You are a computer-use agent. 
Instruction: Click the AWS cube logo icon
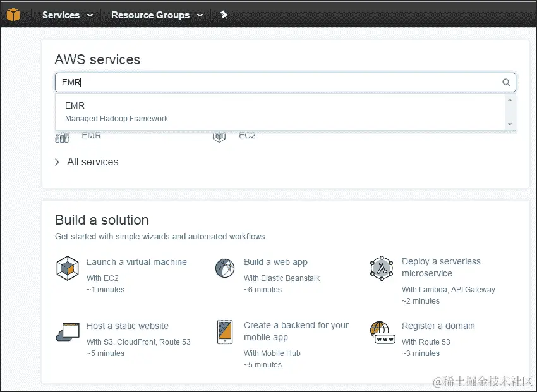[13, 15]
